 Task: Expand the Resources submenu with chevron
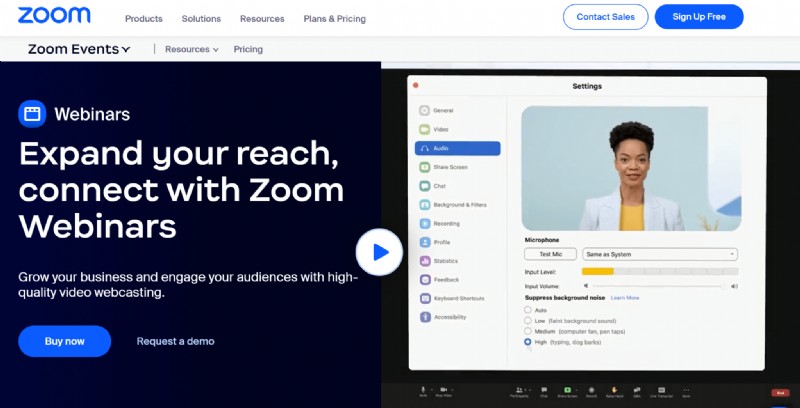click(192, 49)
